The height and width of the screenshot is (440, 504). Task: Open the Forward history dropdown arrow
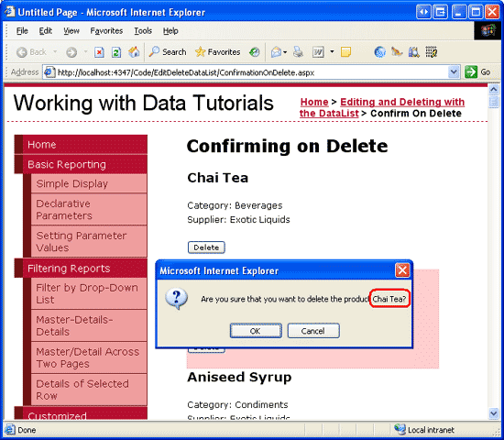pyautogui.click(x=85, y=51)
